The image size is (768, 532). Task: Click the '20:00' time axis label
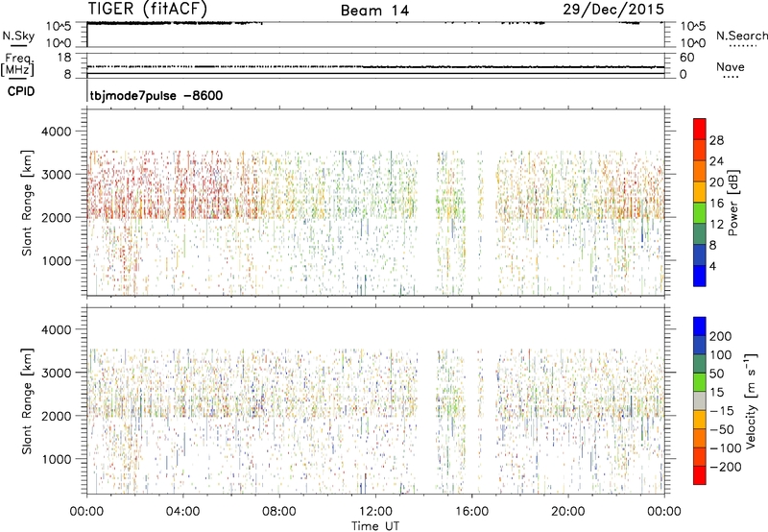pyautogui.click(x=568, y=512)
